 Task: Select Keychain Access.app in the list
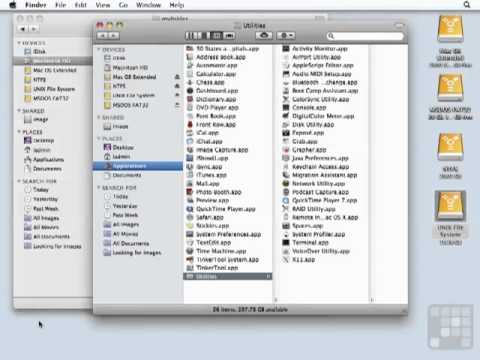coord(320,167)
